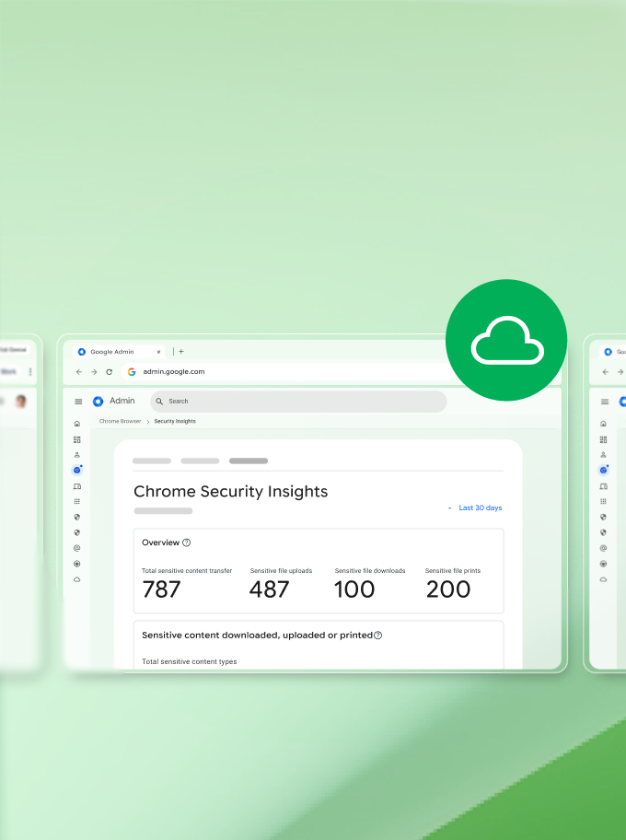Open the Users icon in main window sidebar
The height and width of the screenshot is (840, 626).
pos(77,455)
